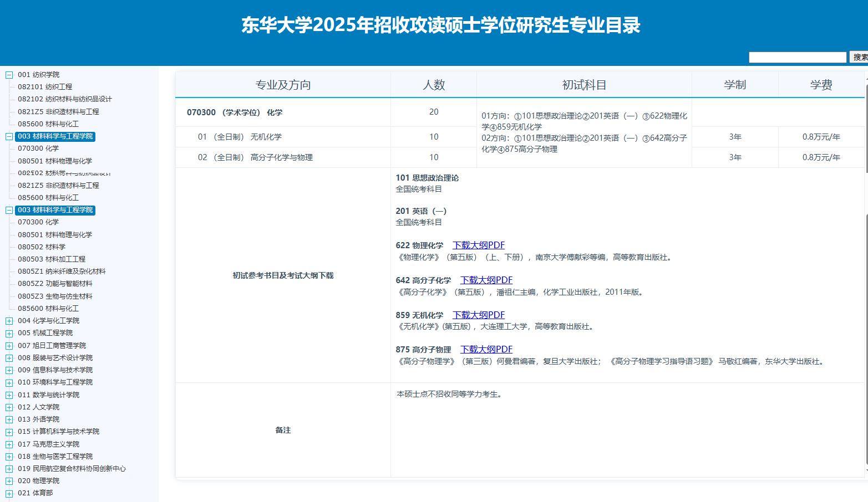This screenshot has height=502, width=868.
Task: Open 082101 纺织工程 in the tree
Action: [x=45, y=87]
